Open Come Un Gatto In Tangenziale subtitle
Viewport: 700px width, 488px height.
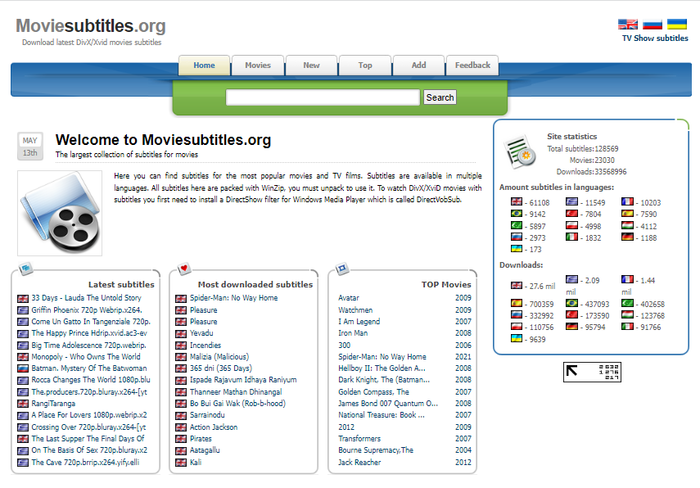pos(91,321)
